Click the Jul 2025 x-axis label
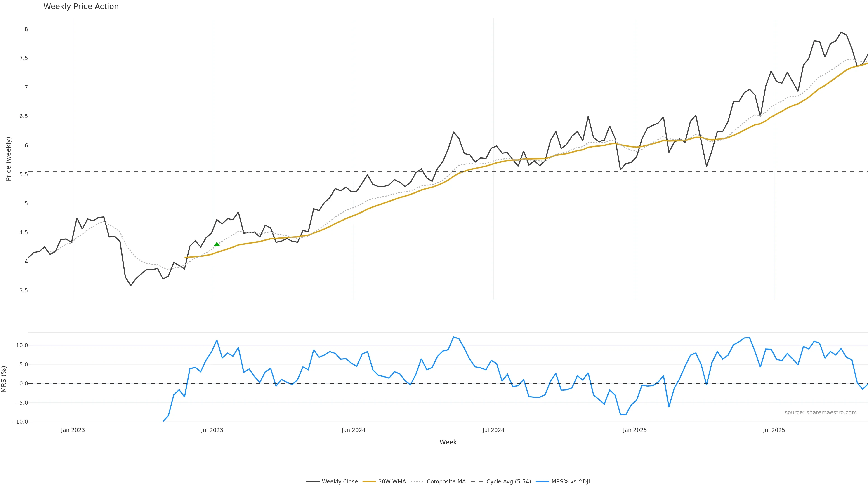 click(x=774, y=430)
